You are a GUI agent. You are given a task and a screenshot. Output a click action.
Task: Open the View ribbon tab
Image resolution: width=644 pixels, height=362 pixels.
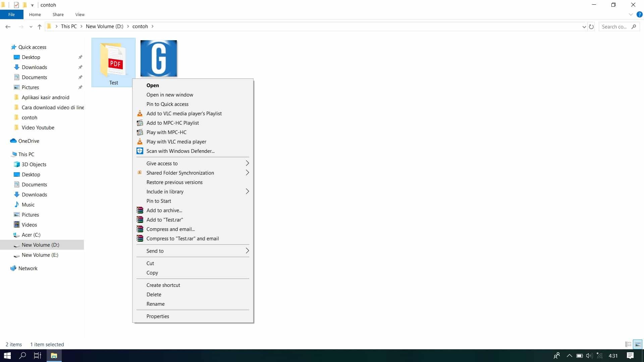tap(80, 14)
